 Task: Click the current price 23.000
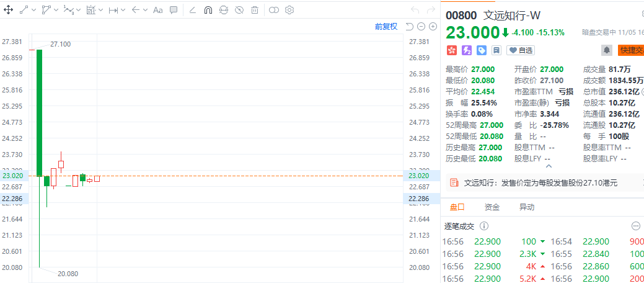click(x=472, y=32)
